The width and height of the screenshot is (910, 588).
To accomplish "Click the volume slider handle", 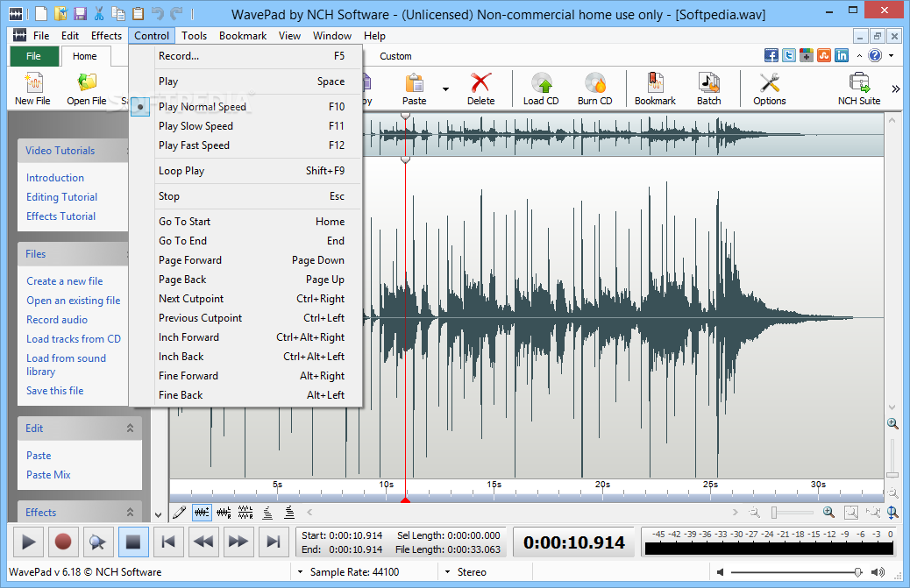I will 857,572.
